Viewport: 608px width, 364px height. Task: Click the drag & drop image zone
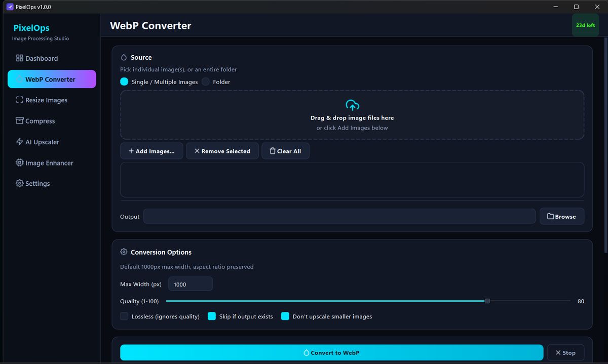(352, 115)
